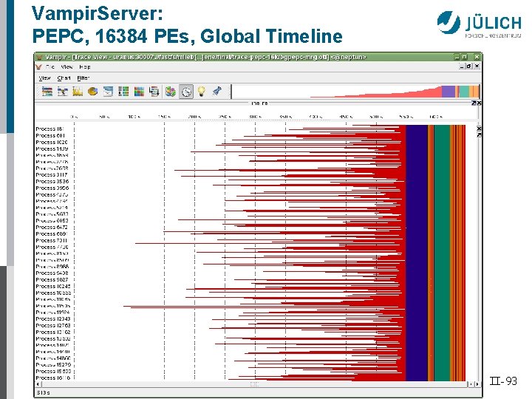Open the Function Legend colored blocks icon
The height and width of the screenshot is (399, 532).
(x=171, y=92)
